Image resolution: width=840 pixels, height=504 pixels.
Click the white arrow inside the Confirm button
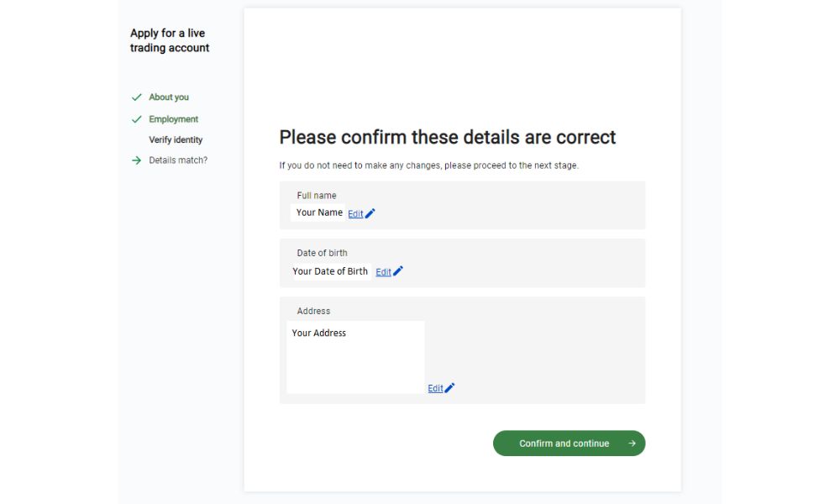(632, 444)
